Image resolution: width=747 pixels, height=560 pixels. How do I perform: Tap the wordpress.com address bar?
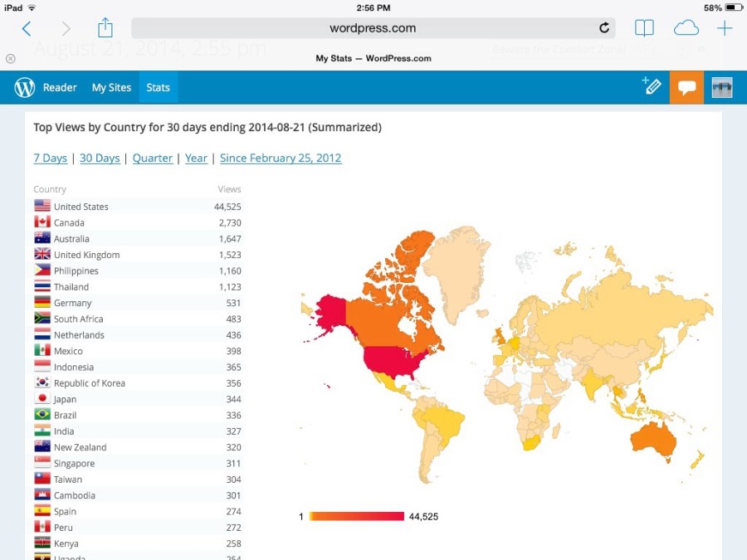point(373,28)
